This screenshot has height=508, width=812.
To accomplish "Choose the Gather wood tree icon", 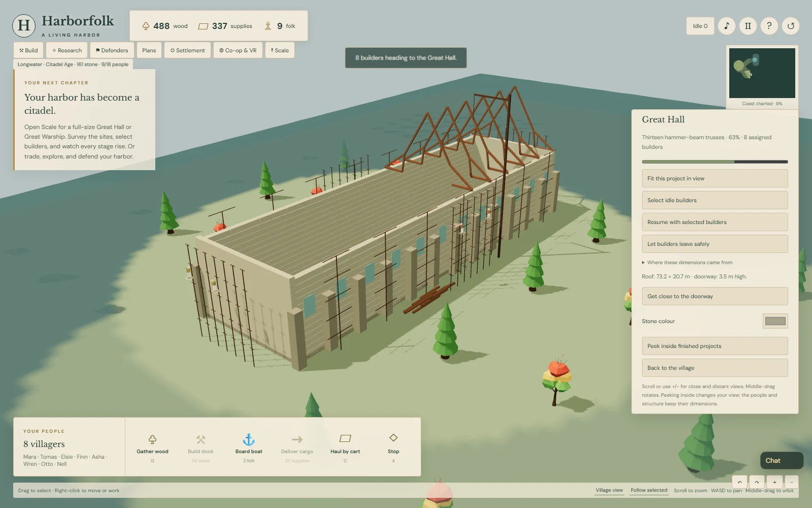I will 152,439.
